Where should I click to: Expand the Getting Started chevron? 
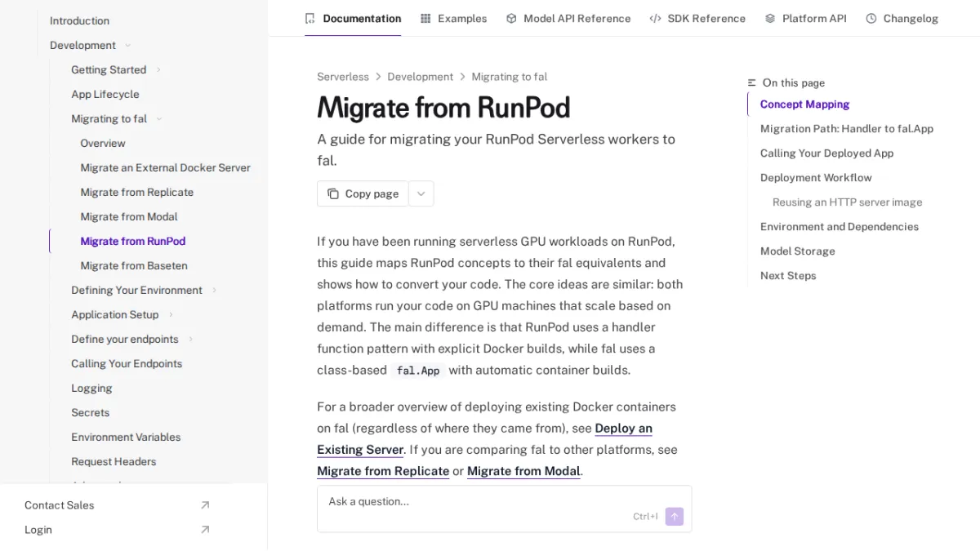coord(158,69)
